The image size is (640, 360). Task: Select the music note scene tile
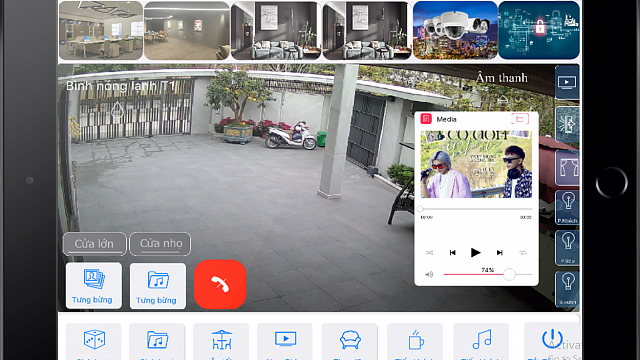click(x=481, y=341)
